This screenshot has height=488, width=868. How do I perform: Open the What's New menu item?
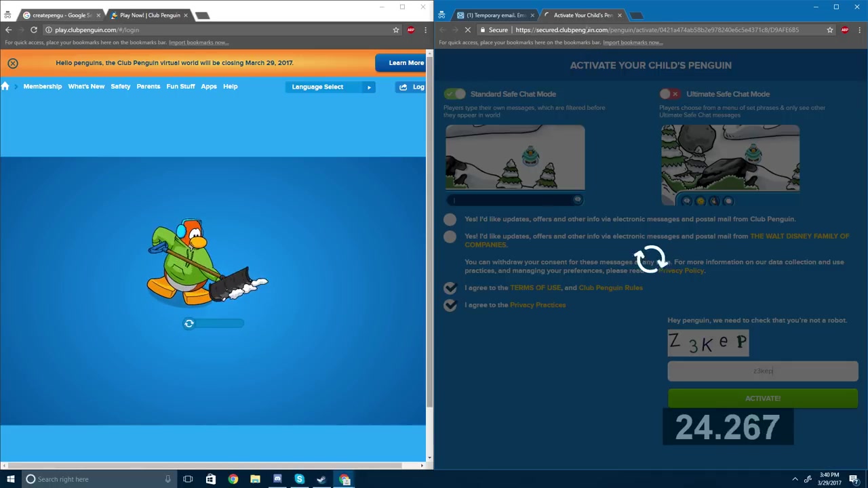pyautogui.click(x=86, y=87)
